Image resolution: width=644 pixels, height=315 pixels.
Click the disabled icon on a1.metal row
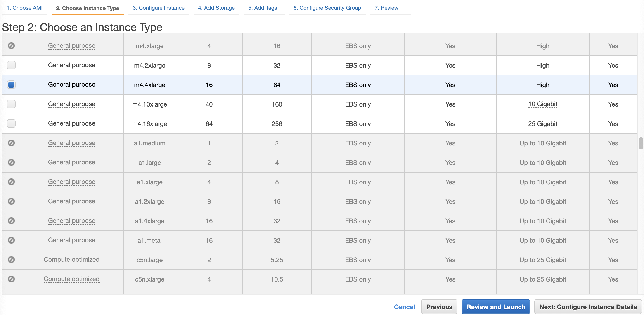(x=11, y=240)
